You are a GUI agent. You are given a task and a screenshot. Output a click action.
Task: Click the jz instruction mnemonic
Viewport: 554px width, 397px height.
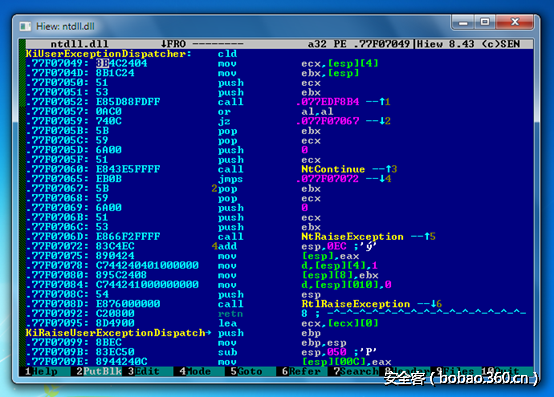point(224,121)
